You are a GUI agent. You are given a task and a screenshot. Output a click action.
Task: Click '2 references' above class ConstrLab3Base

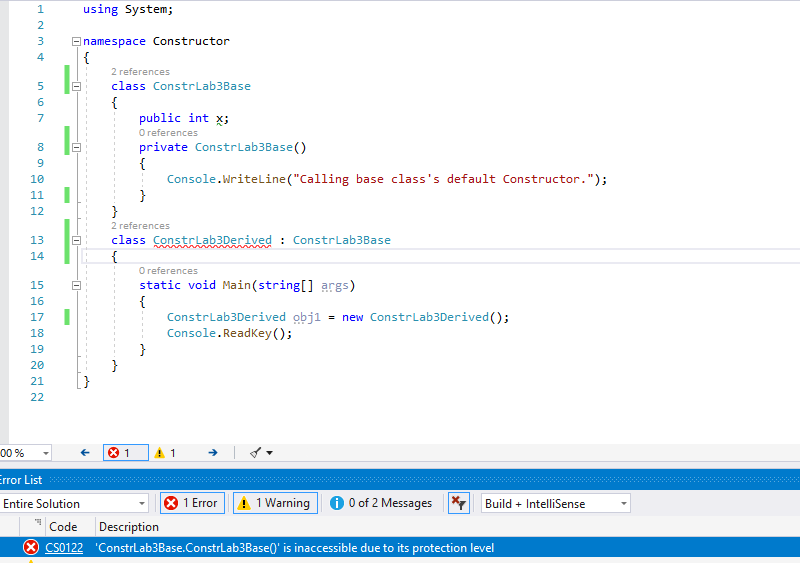click(140, 72)
